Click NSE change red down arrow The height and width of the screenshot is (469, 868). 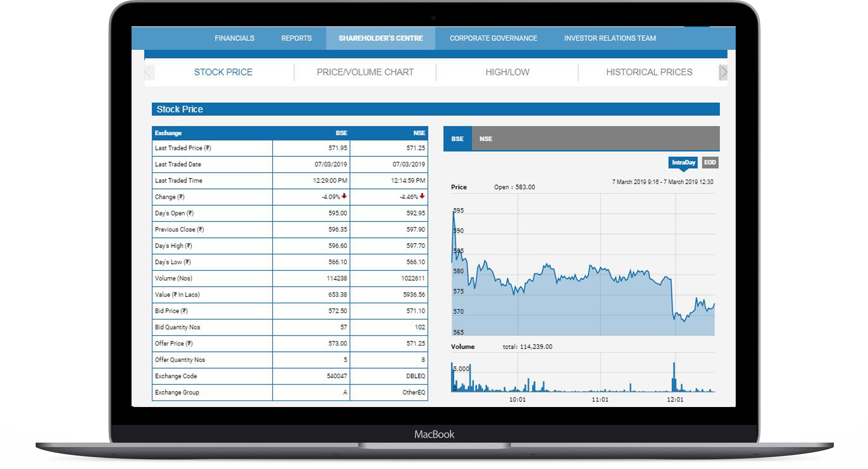coord(422,196)
